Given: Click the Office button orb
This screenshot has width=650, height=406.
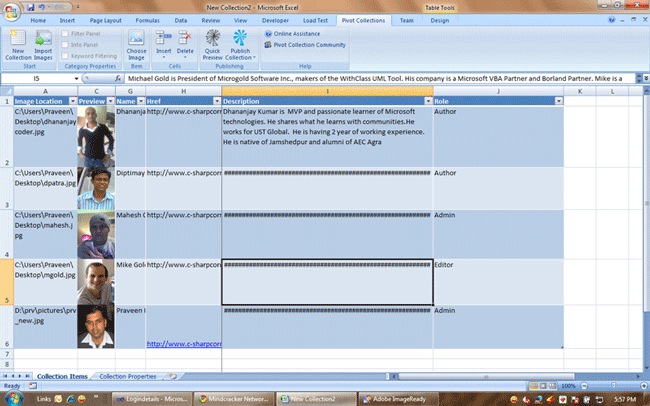Looking at the screenshot, I should [x=12, y=11].
